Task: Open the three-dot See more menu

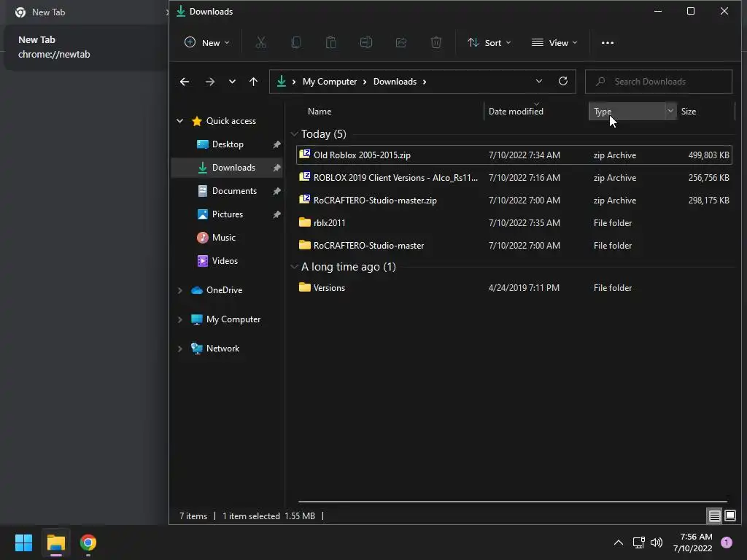Action: (608, 43)
